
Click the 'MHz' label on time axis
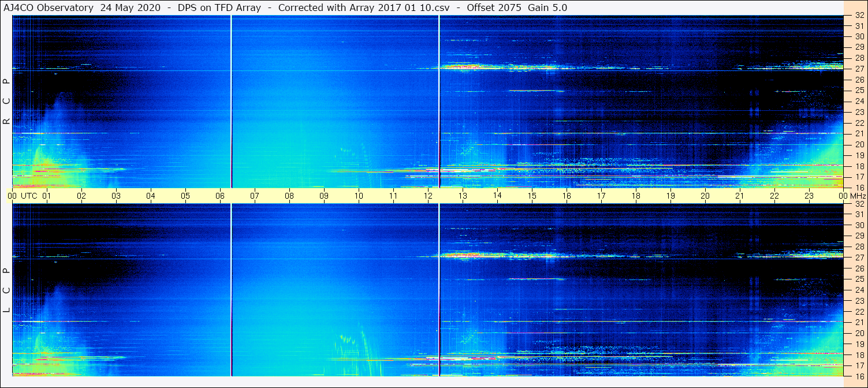click(x=858, y=196)
